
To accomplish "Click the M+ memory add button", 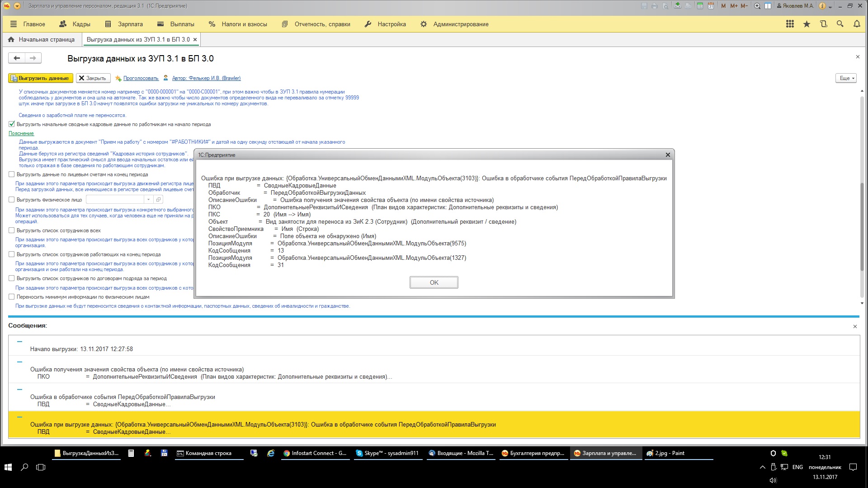I will pos(733,6).
